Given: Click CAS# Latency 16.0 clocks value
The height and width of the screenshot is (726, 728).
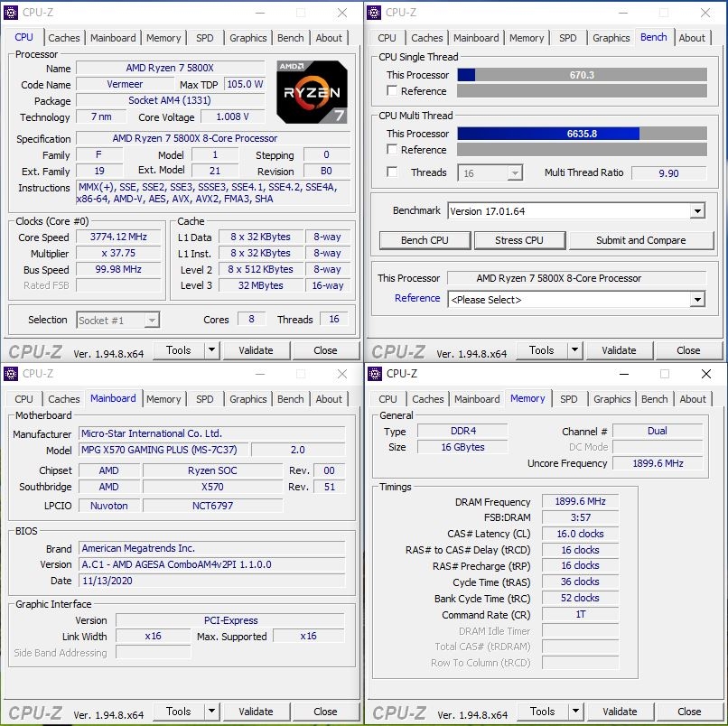Looking at the screenshot, I should (x=581, y=534).
